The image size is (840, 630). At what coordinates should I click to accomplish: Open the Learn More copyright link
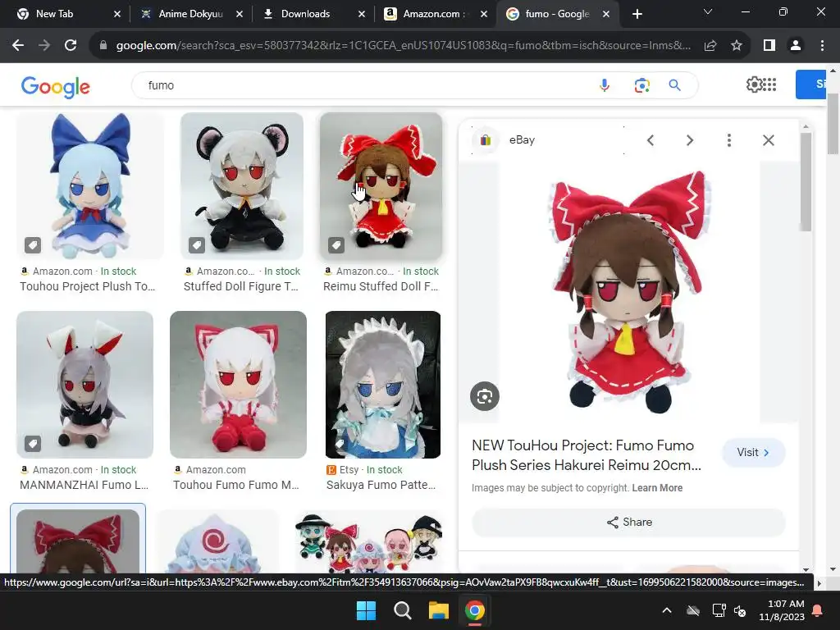point(657,488)
